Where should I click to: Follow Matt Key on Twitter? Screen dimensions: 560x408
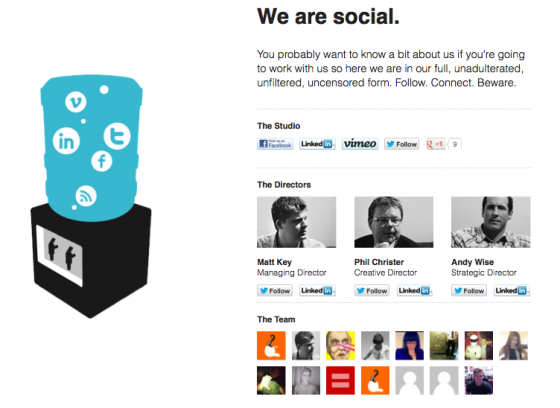tap(275, 290)
